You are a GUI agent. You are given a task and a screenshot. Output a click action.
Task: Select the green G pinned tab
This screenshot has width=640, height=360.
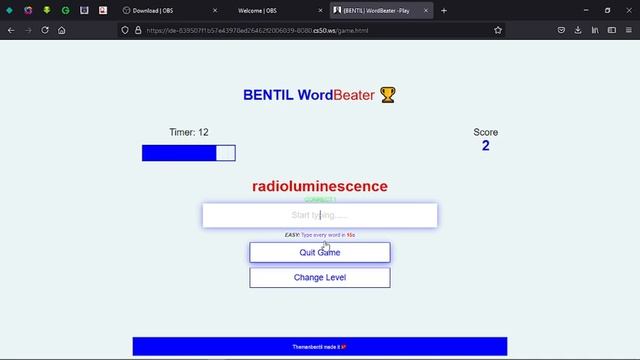pyautogui.click(x=65, y=11)
